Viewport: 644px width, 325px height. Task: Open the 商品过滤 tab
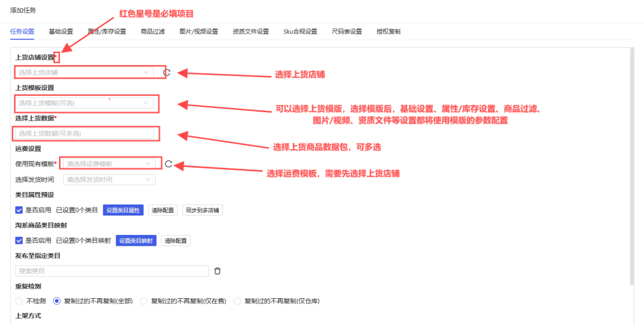(153, 32)
